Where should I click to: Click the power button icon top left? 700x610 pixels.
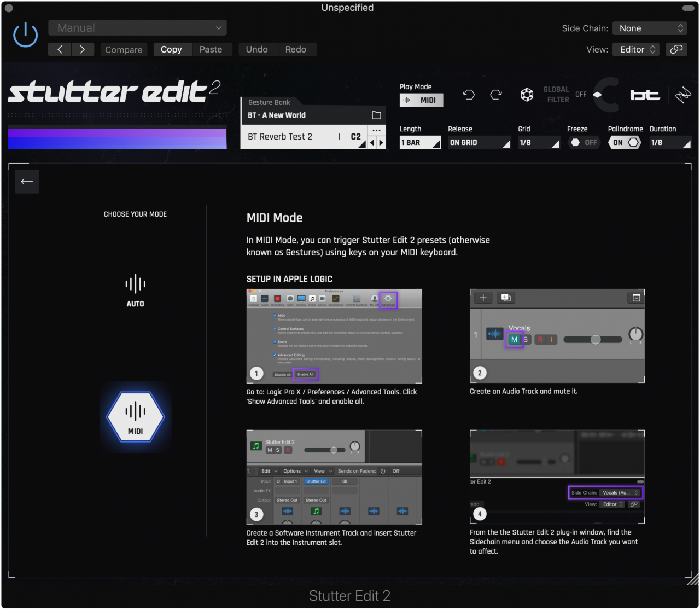click(25, 34)
